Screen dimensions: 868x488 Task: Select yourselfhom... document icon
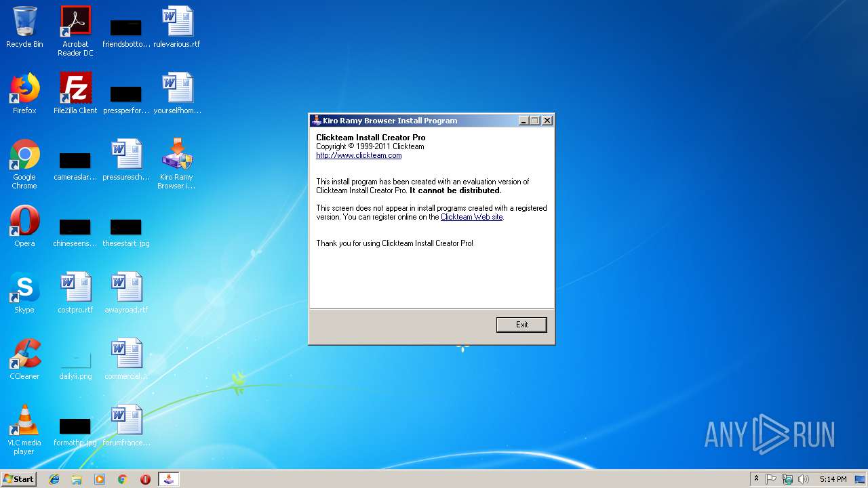pos(177,94)
